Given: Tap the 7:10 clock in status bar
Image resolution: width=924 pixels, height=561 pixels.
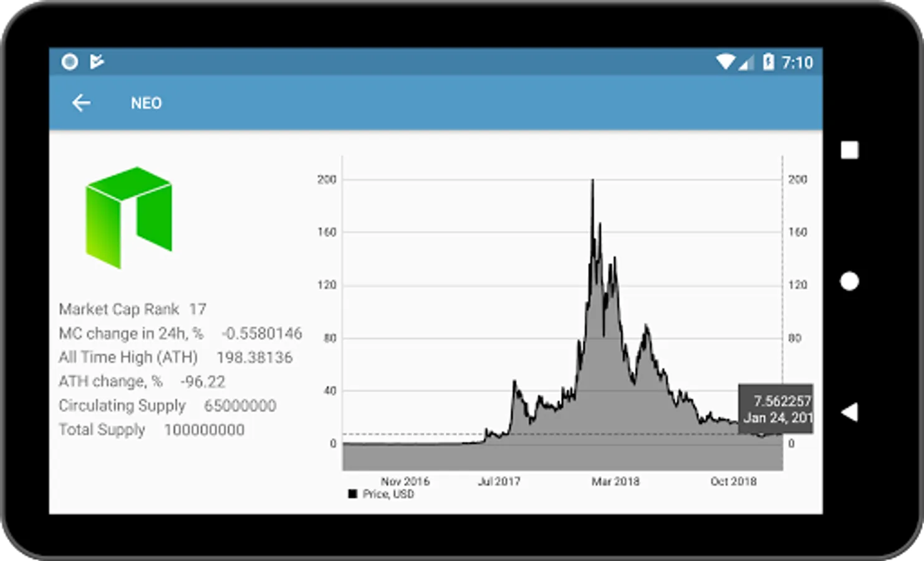Looking at the screenshot, I should coord(797,62).
